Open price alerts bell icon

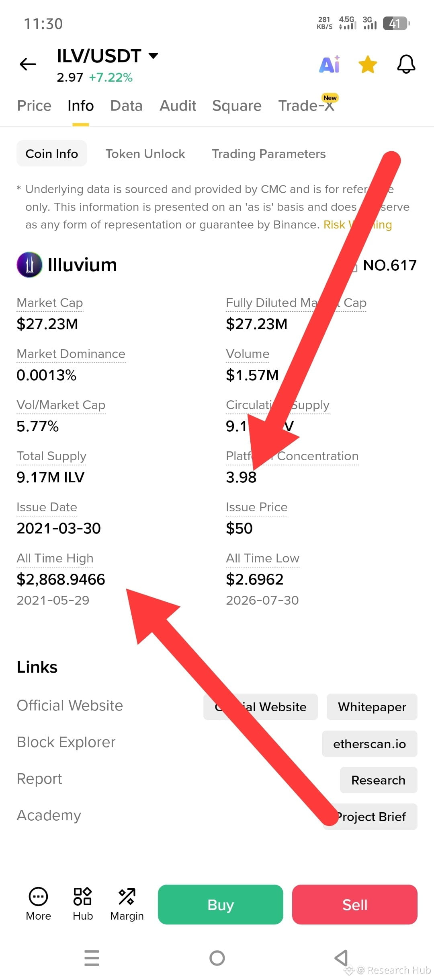point(406,64)
